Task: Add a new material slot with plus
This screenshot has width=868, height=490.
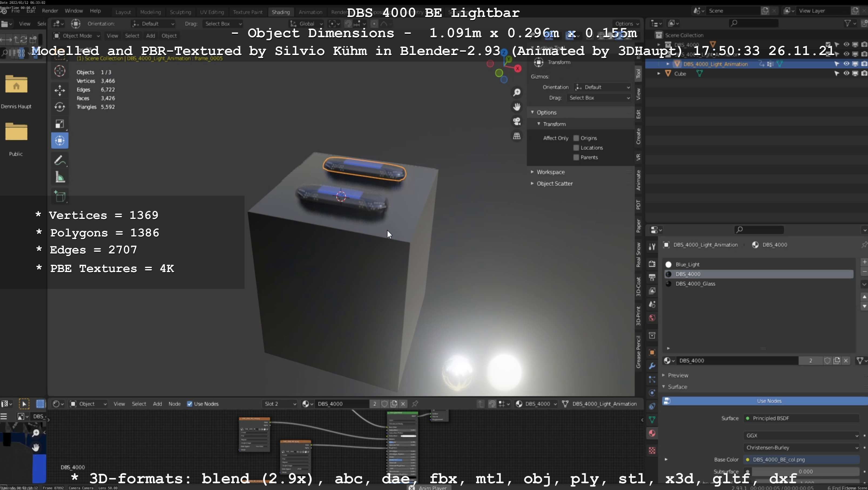Action: [864, 262]
